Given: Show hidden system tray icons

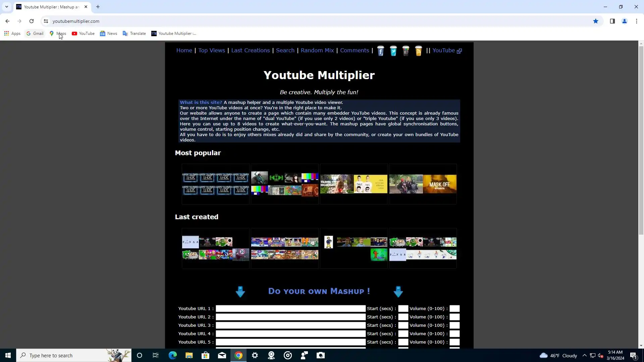Looking at the screenshot, I should coord(584,355).
